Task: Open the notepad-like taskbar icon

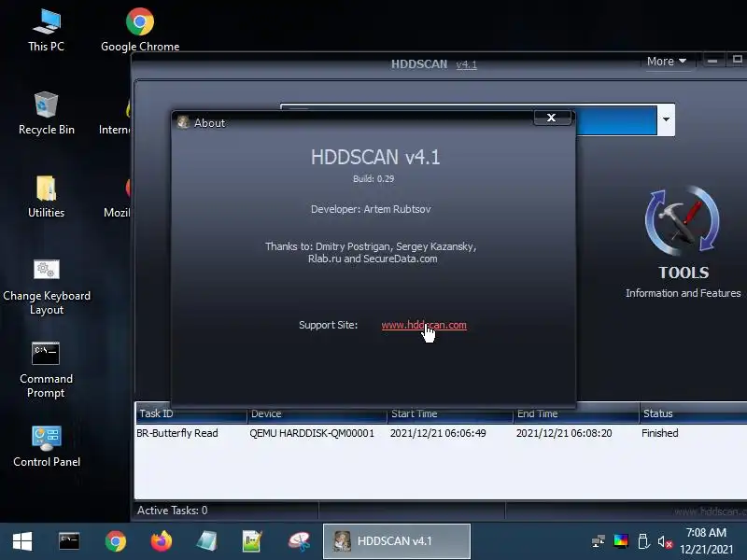Action: pos(207,541)
